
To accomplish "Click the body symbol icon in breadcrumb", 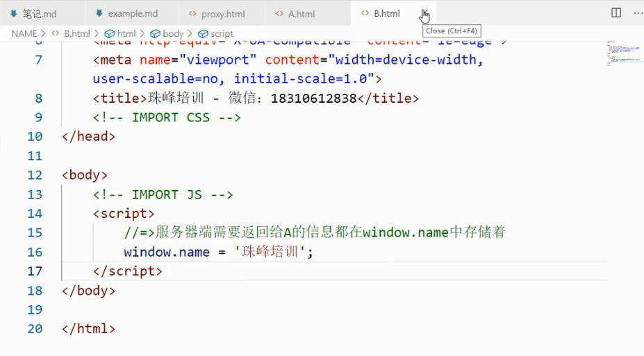I will (x=155, y=33).
